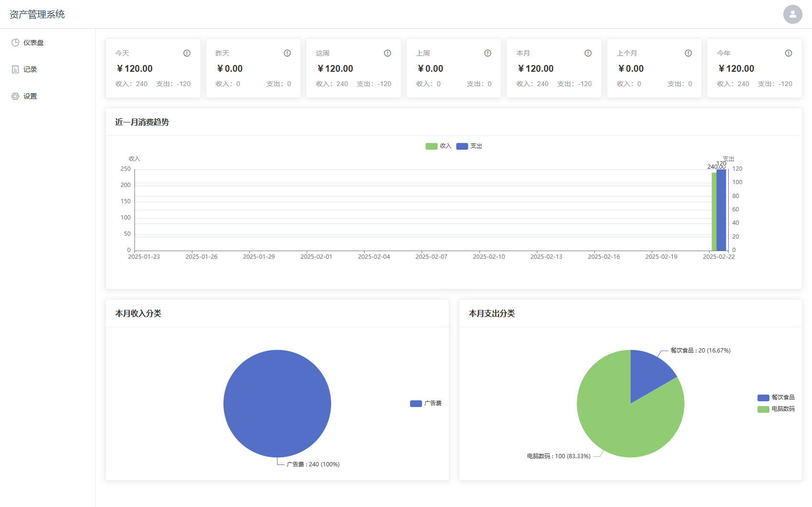
Task: Click the ¥0.00 amount on 上周 card
Action: click(430, 68)
